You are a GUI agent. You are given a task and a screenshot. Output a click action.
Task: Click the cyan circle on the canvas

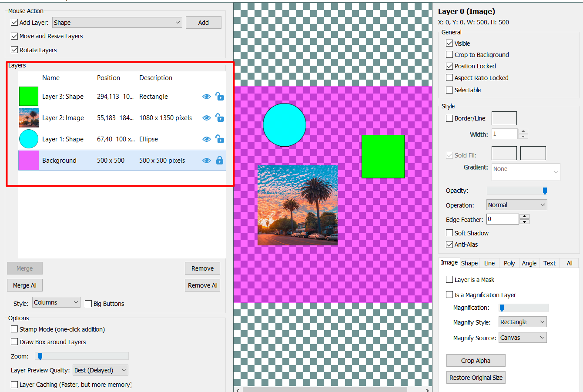(x=285, y=125)
